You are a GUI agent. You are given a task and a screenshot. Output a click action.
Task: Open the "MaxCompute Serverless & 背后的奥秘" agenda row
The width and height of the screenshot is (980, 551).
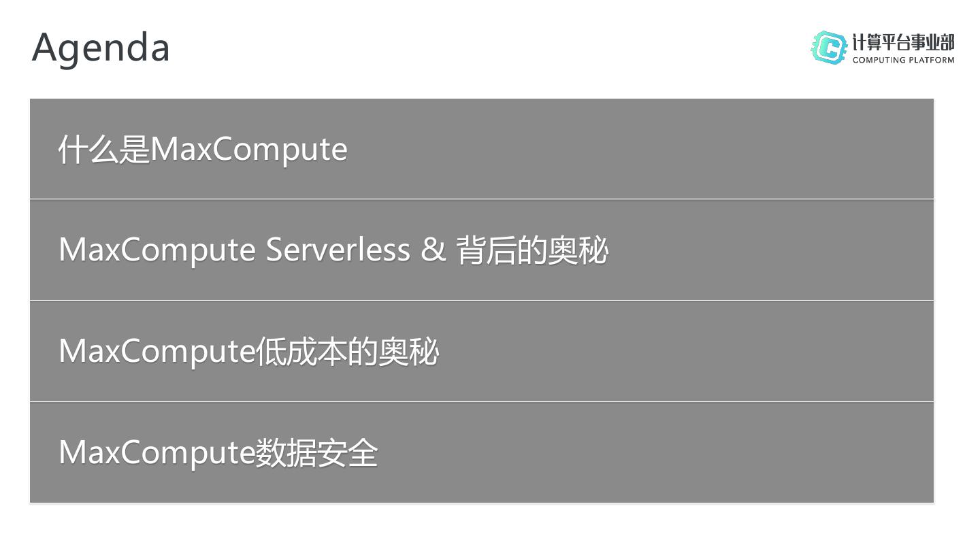pyautogui.click(x=481, y=250)
